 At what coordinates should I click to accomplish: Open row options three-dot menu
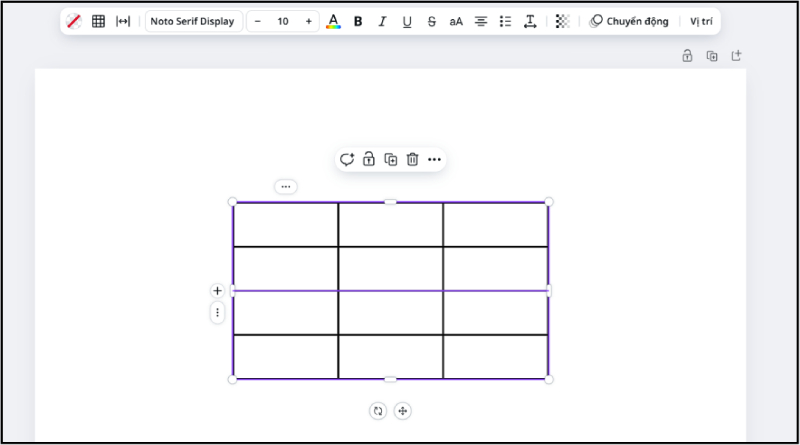pyautogui.click(x=217, y=313)
